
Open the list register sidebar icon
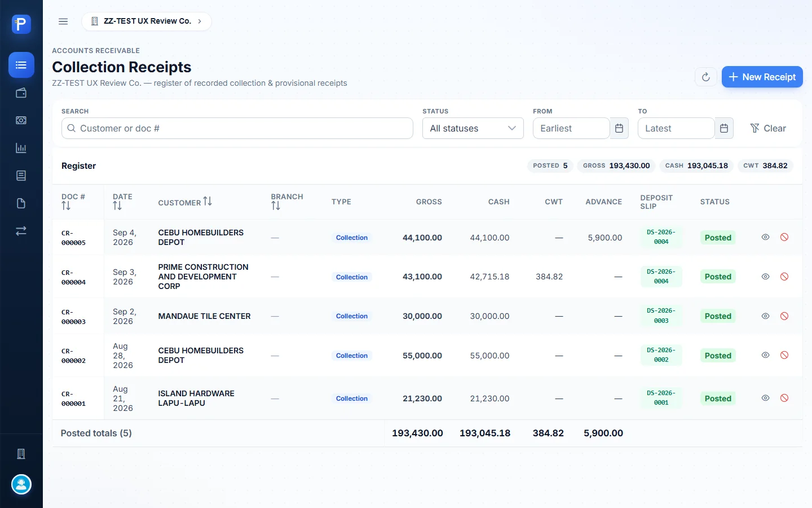tap(21, 65)
